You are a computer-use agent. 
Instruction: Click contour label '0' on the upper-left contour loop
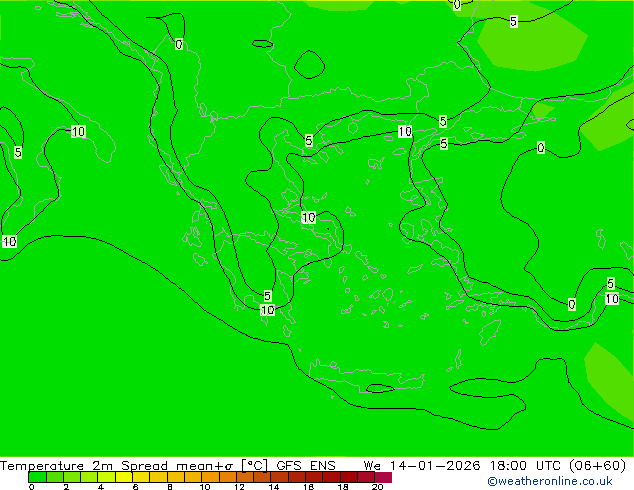click(x=179, y=44)
